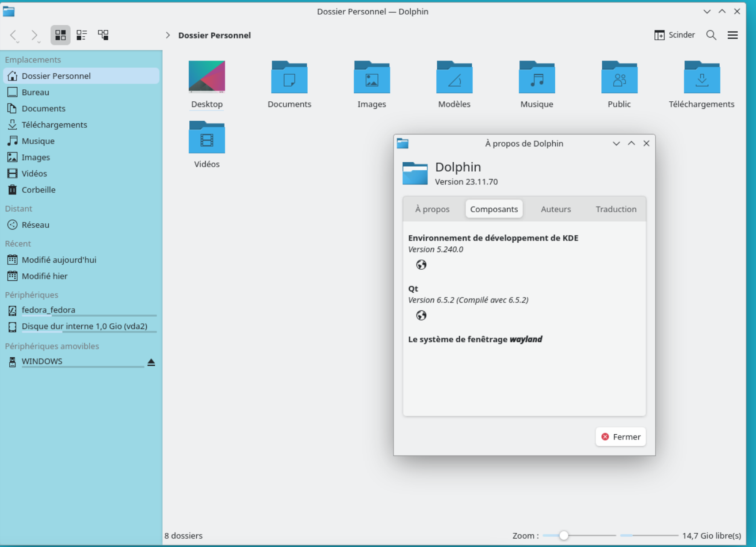
Task: Click the breadcrumb chevron before Dossier Personnel
Action: click(168, 35)
